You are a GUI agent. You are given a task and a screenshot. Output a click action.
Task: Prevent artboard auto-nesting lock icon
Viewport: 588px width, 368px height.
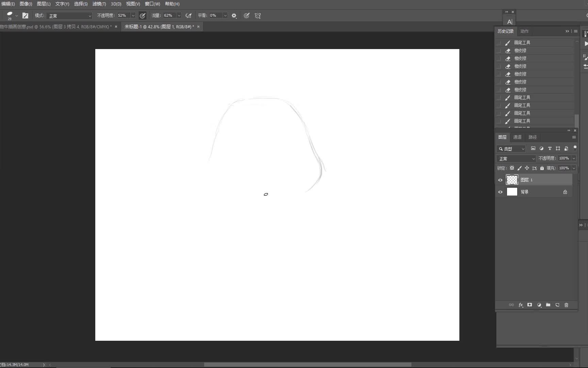(534, 168)
